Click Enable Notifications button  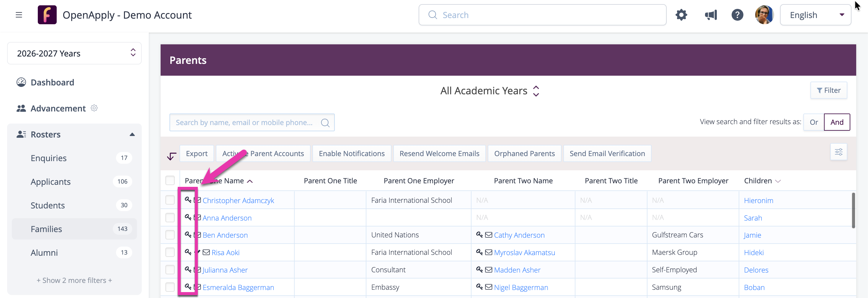pyautogui.click(x=351, y=153)
